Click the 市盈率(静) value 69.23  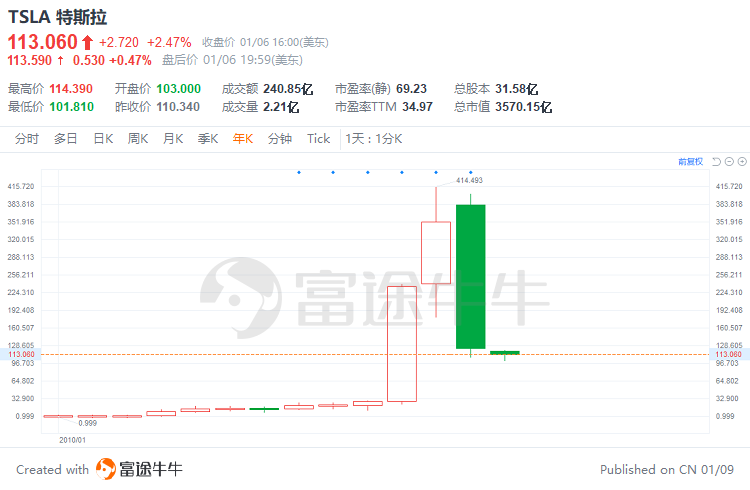(411, 89)
